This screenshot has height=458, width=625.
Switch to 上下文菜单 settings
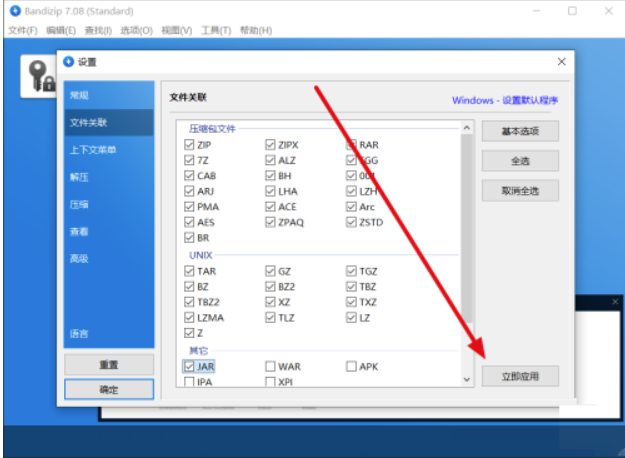[109, 150]
